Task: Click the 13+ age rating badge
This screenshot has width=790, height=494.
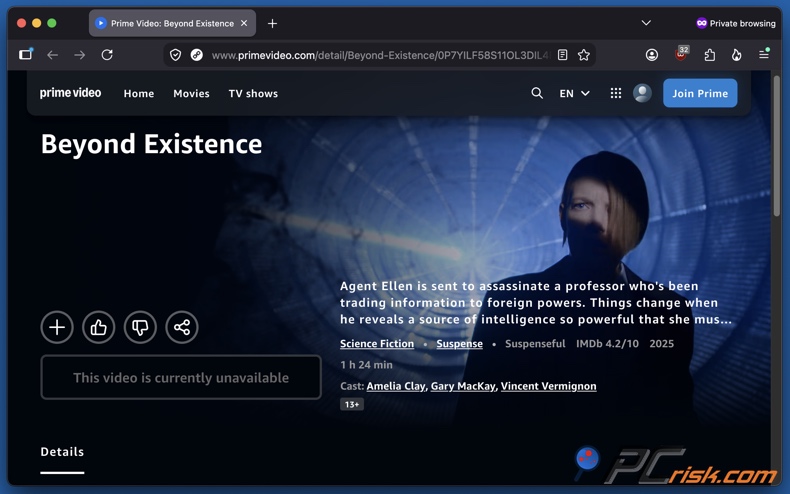Action: pos(352,404)
